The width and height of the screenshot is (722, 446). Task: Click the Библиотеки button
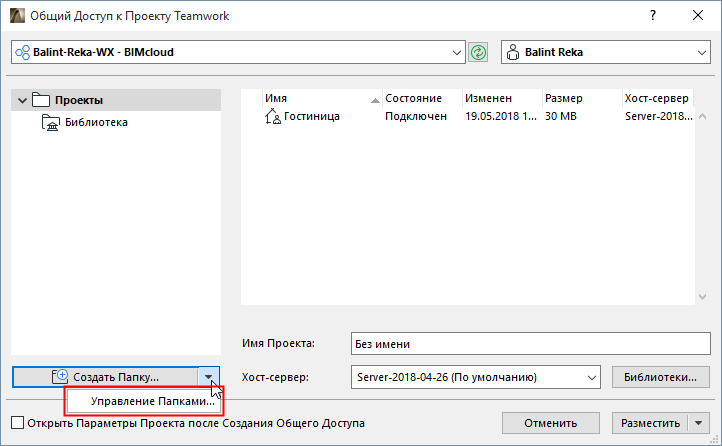point(660,377)
